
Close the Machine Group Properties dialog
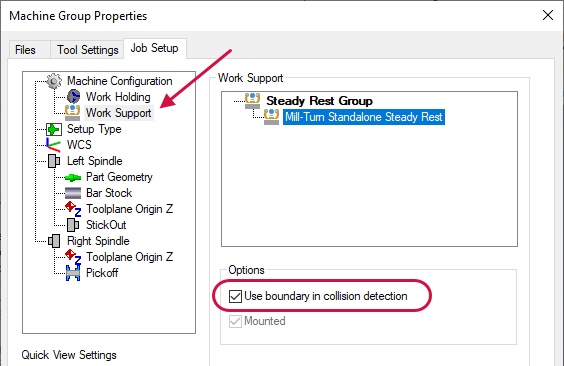548,15
